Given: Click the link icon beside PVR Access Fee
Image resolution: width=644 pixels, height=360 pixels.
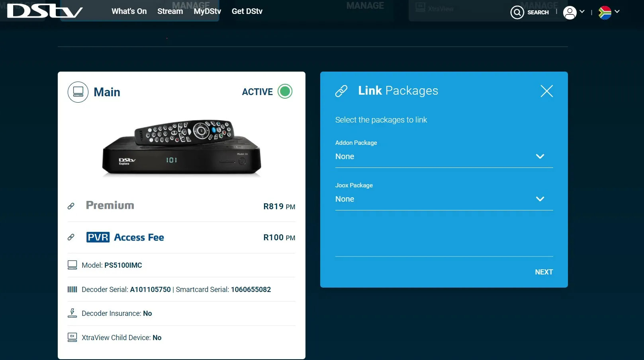Looking at the screenshot, I should point(71,237).
